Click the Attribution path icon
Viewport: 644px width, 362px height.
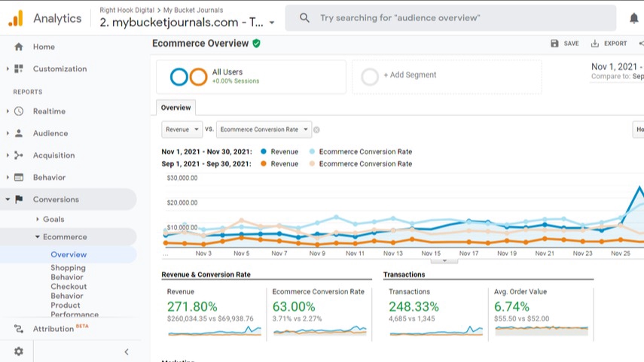pos(19,329)
